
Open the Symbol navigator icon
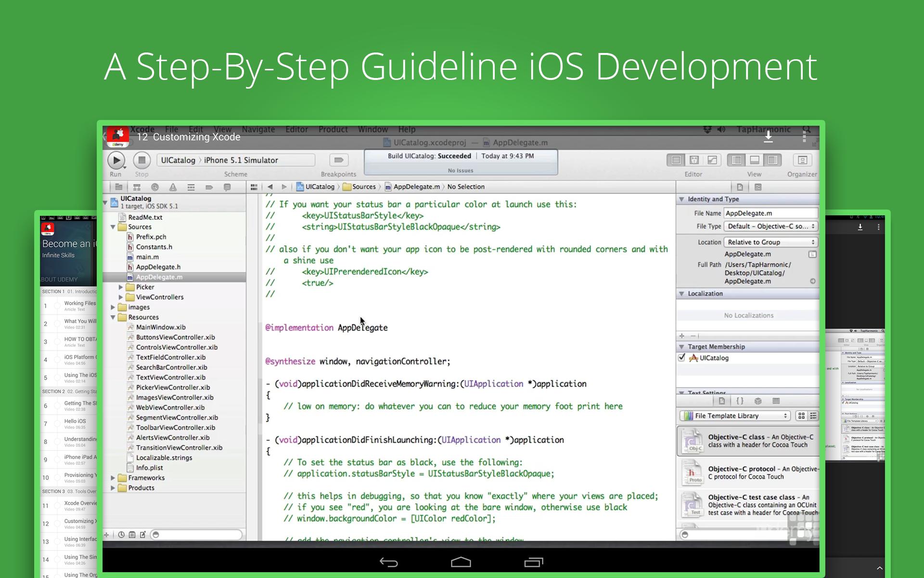point(137,187)
